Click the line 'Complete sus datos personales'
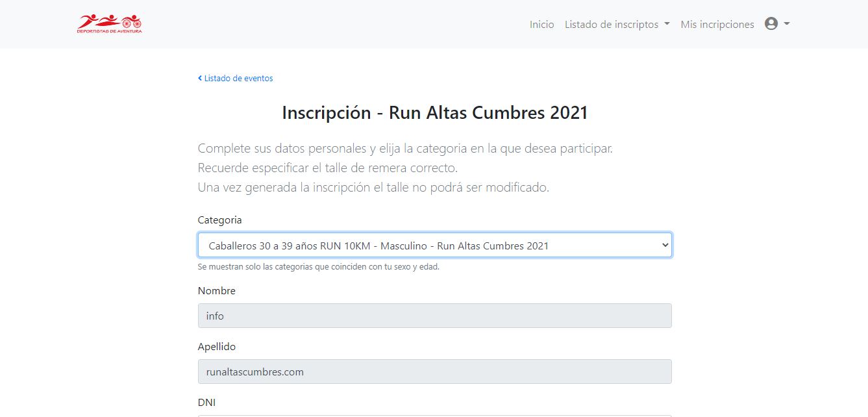 coord(405,149)
